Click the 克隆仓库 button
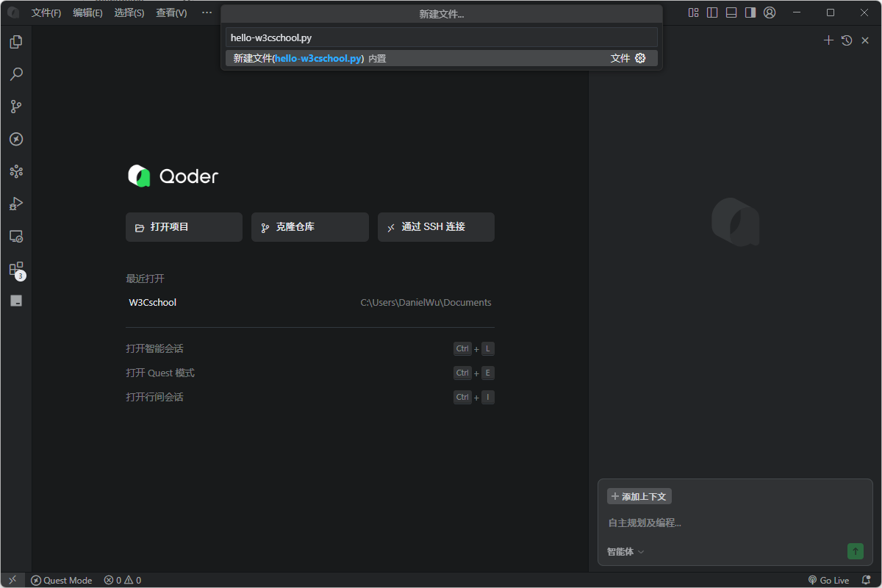Image resolution: width=882 pixels, height=588 pixels. tap(310, 227)
